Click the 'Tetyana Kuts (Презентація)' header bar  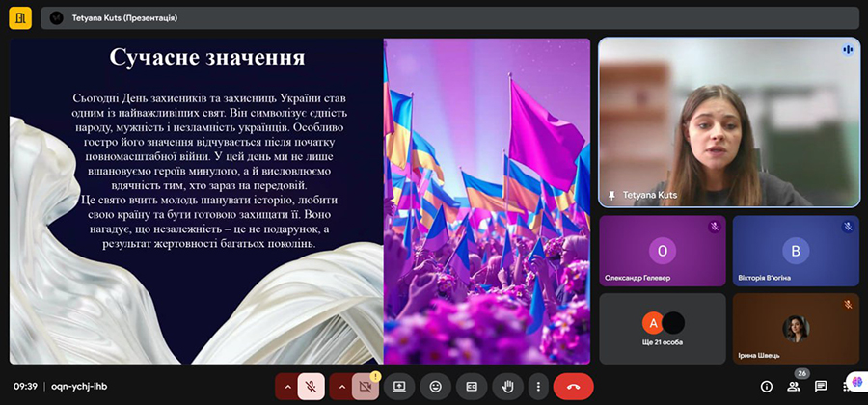point(449,18)
